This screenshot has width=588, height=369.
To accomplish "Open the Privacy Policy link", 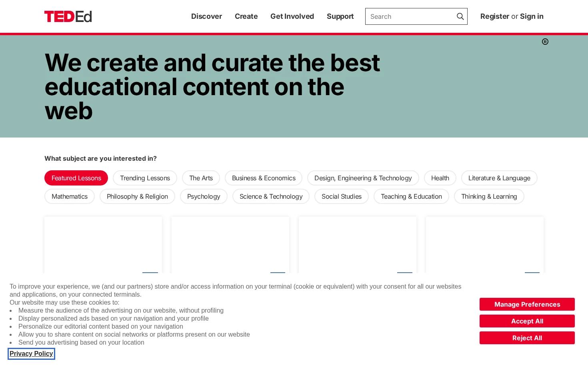I will tap(31, 354).
